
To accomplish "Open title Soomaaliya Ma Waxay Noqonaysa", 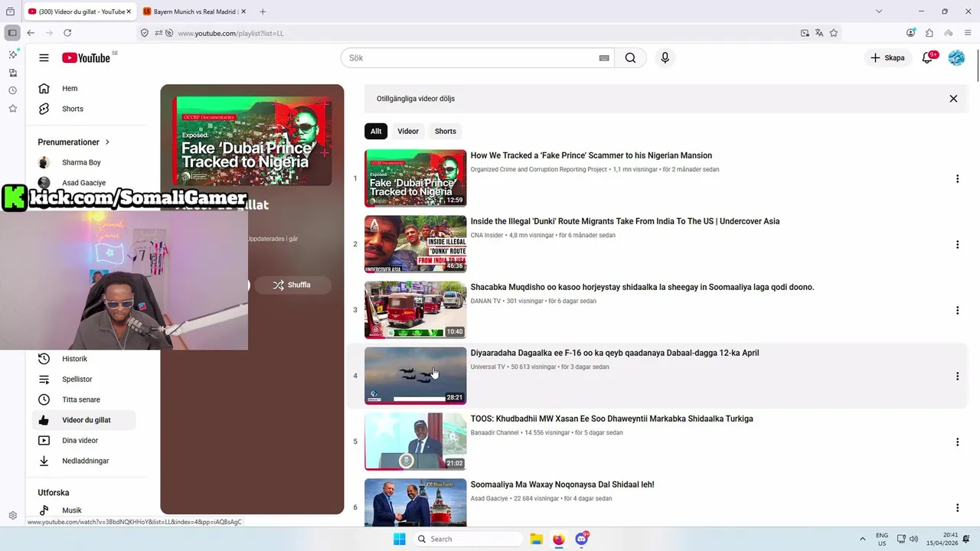I will coord(562,484).
